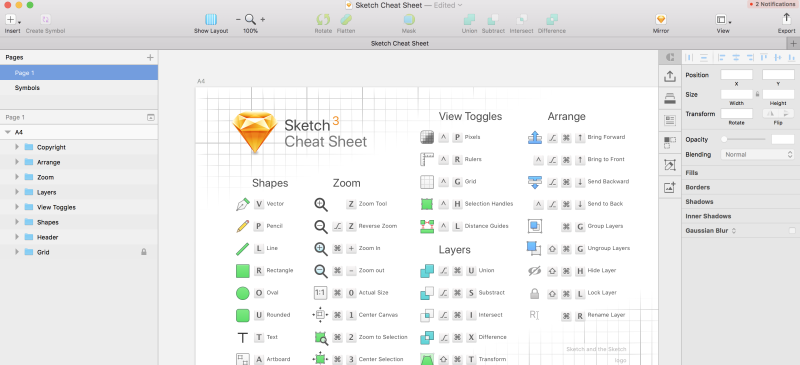Expand the Copyright layer group
This screenshot has height=365, width=800.
pos(16,147)
